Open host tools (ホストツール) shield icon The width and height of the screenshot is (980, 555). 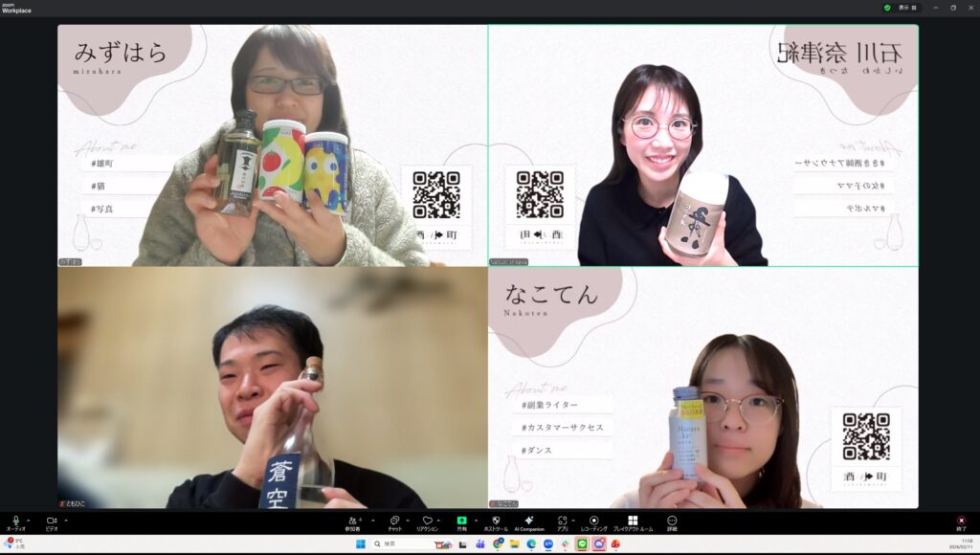(496, 521)
